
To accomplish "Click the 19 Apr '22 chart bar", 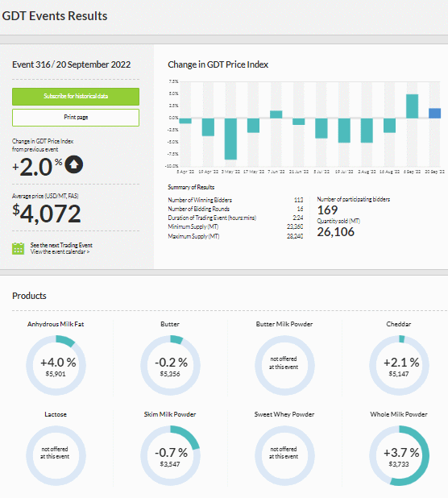I will point(208,127).
